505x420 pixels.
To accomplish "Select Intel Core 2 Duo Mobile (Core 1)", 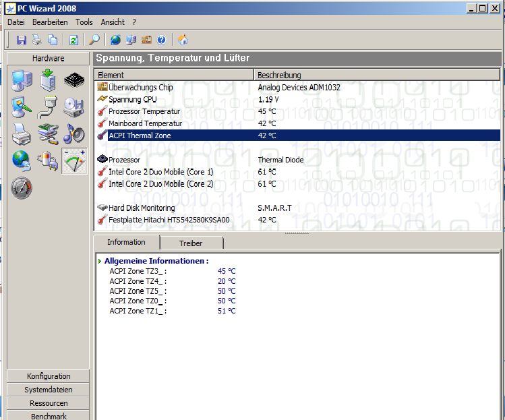I will click(x=297, y=172).
